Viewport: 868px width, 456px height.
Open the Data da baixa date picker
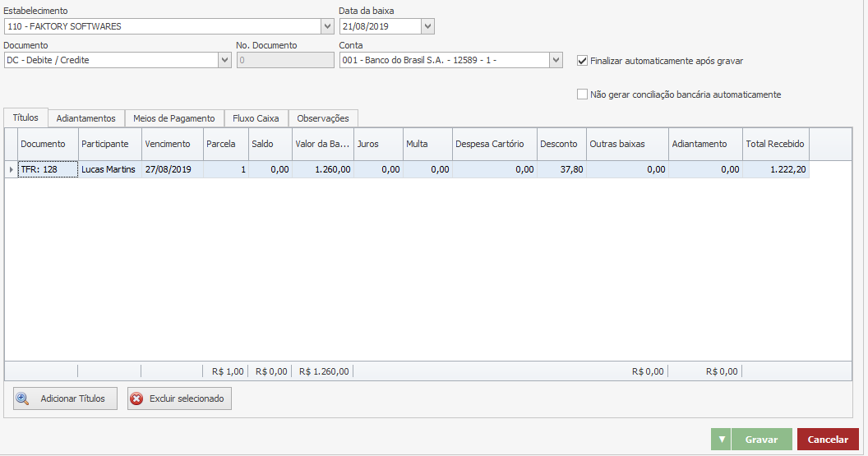coord(427,26)
